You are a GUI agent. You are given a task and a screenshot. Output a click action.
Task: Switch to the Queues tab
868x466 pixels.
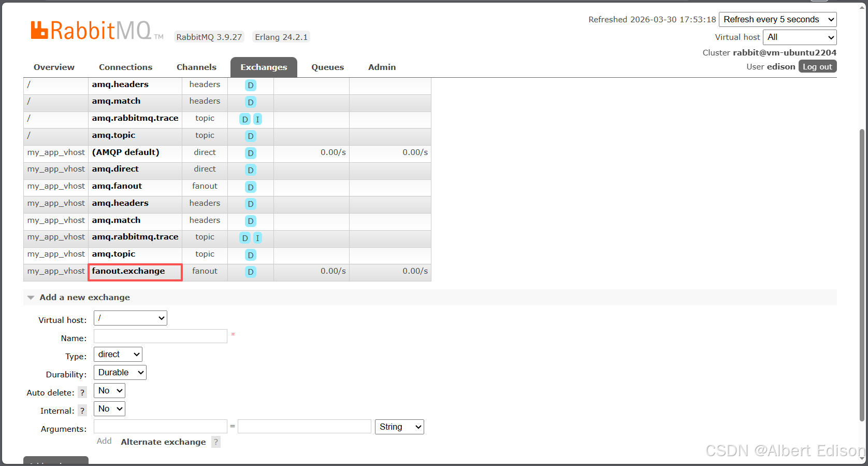click(328, 67)
